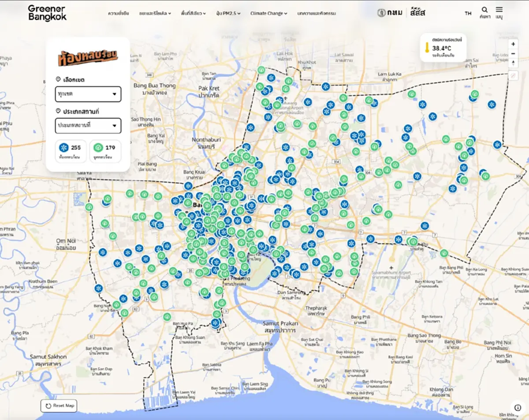Toggle the blue snowflake 255 cool rooms filter

(x=71, y=151)
